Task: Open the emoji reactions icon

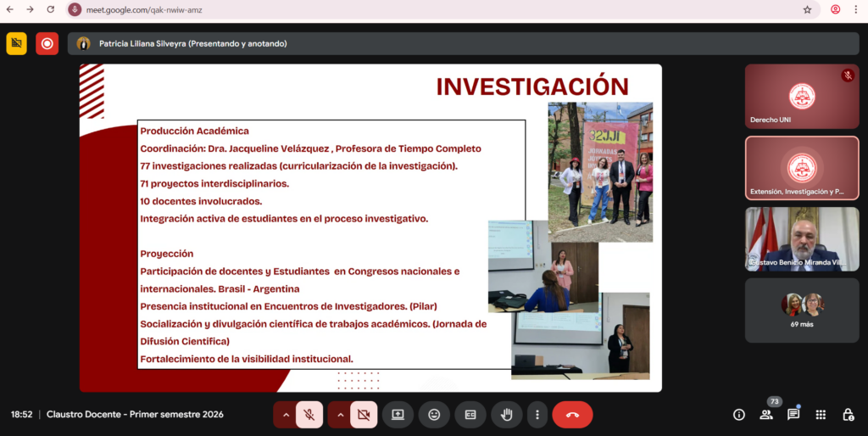Action: pos(434,415)
